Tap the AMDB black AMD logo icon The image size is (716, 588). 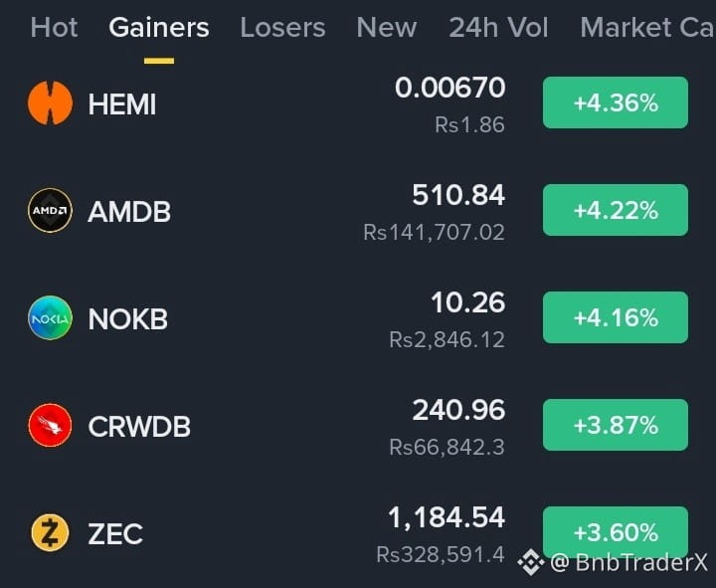[51, 211]
